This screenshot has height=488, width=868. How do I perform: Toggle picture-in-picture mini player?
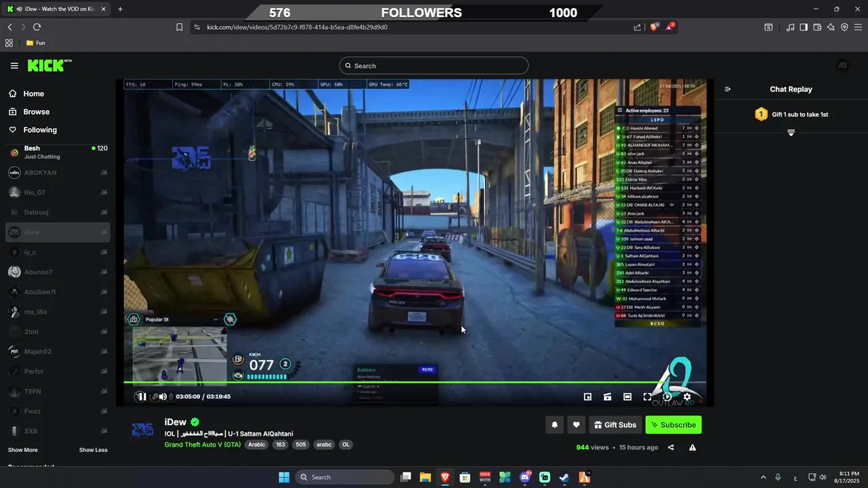point(588,396)
